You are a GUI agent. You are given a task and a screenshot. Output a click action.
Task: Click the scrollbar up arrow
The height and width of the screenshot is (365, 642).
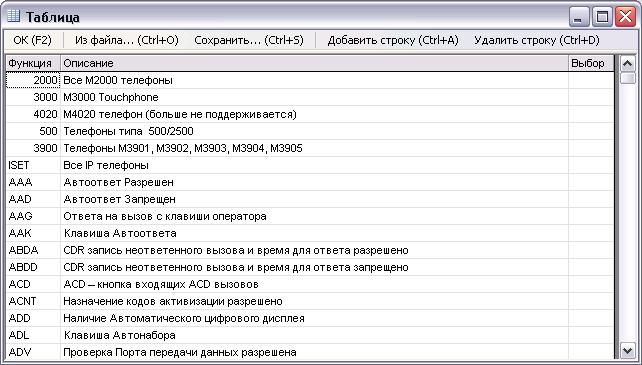628,63
